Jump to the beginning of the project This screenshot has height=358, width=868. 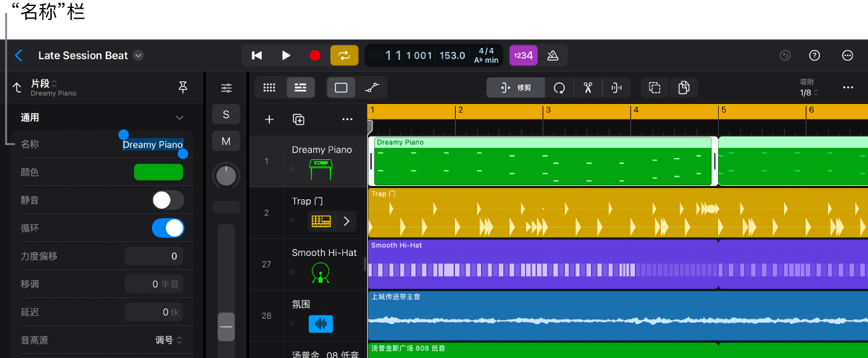click(x=256, y=55)
